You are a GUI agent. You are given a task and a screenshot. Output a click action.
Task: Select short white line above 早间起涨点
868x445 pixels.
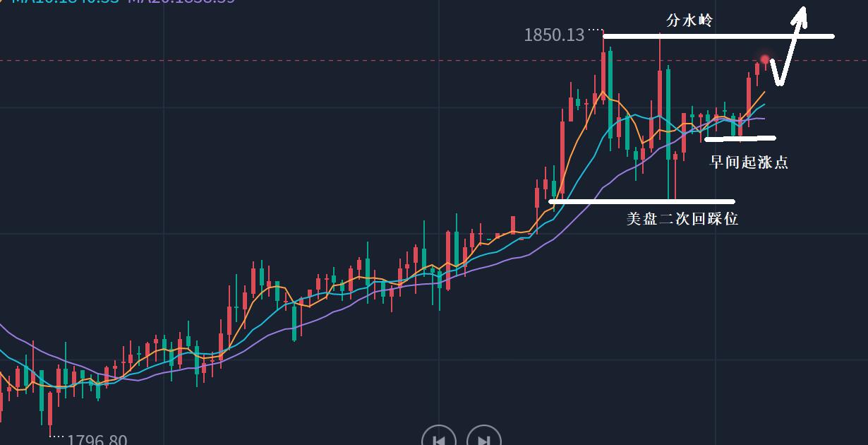740,138
